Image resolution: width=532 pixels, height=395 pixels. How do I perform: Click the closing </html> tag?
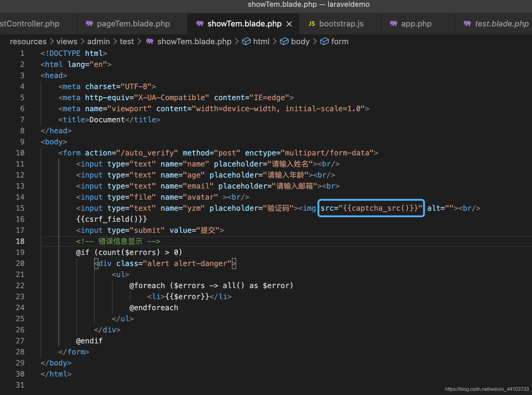pos(56,374)
